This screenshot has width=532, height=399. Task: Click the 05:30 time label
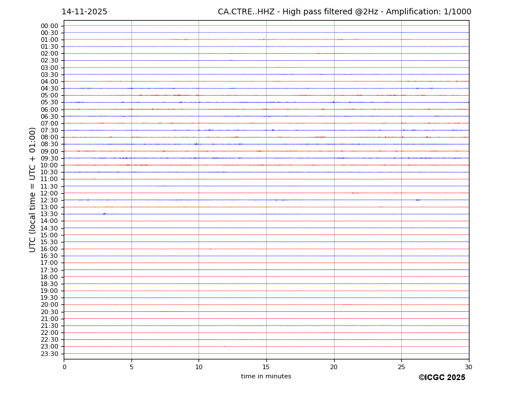[x=49, y=103]
